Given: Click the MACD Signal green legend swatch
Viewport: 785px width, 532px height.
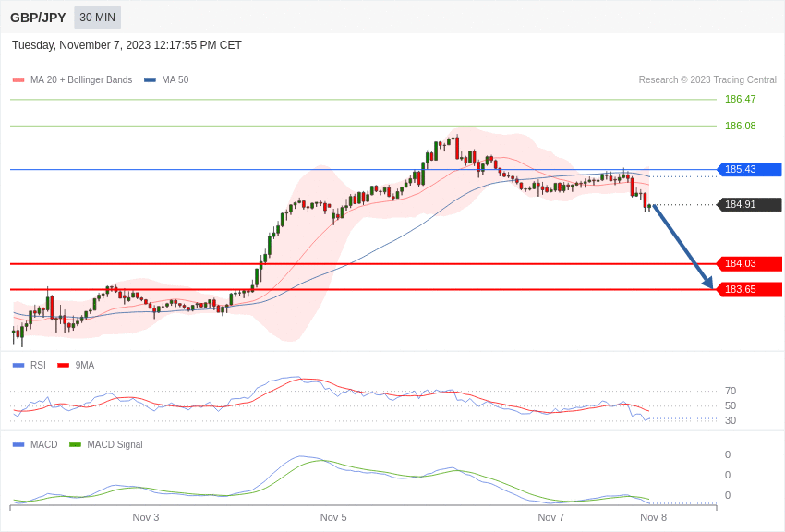Looking at the screenshot, I should pos(75,444).
